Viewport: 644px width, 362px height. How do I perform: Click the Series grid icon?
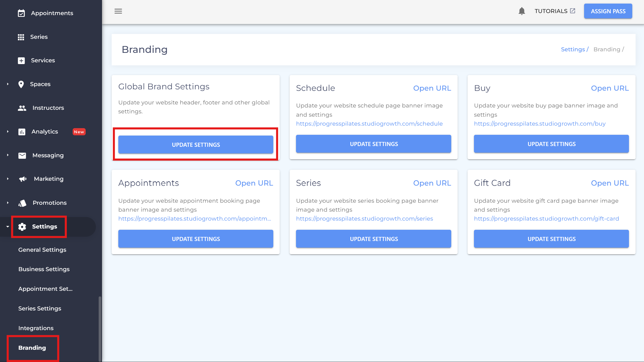[x=21, y=37]
